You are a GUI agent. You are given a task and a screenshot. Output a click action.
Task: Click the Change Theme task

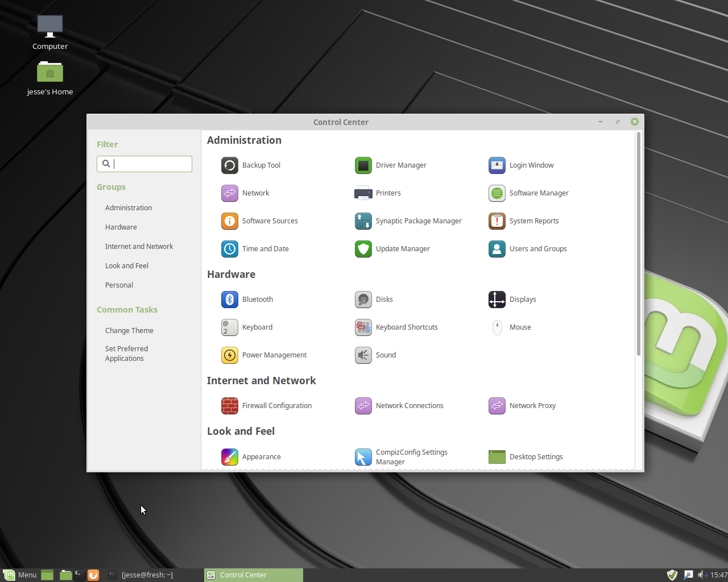129,331
